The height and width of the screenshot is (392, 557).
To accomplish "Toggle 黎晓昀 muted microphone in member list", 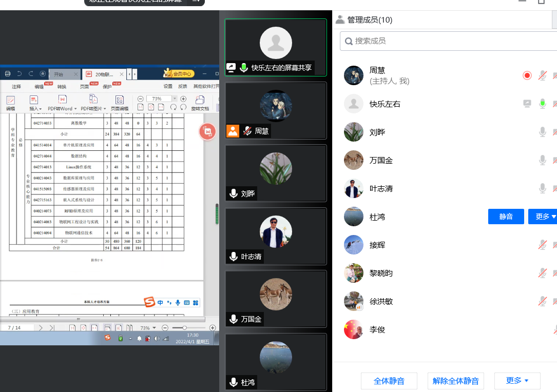I will point(543,273).
